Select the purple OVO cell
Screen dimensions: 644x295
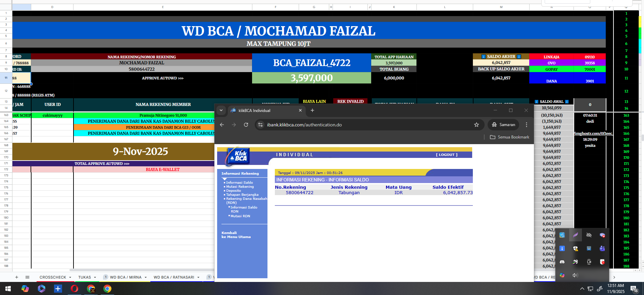coord(551,63)
